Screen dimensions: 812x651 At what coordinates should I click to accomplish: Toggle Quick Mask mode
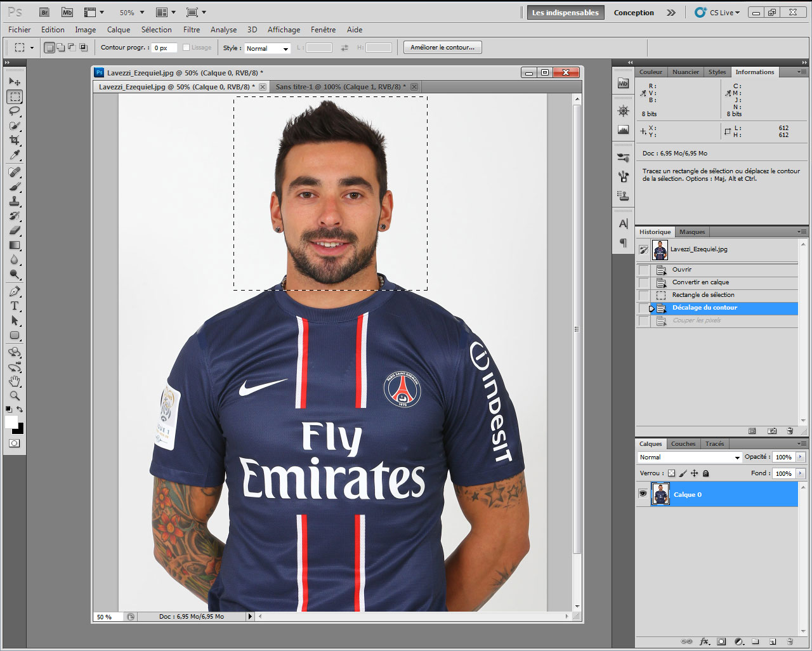15,444
